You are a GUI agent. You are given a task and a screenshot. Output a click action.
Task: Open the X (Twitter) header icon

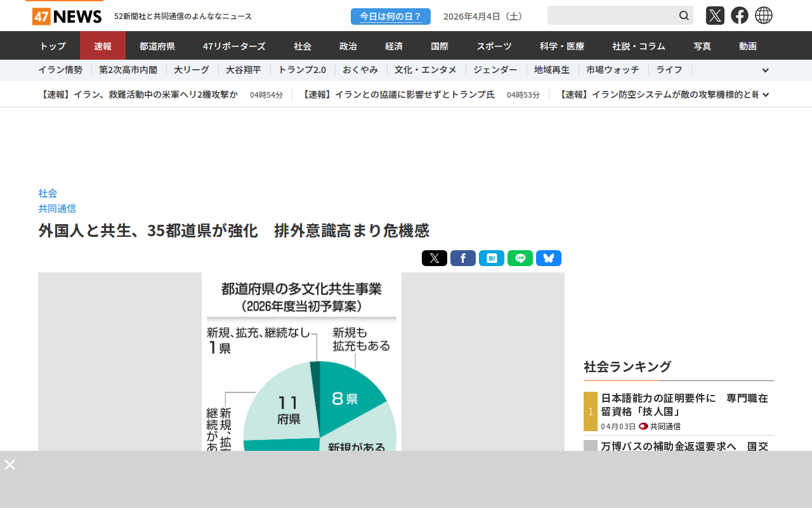pos(715,15)
